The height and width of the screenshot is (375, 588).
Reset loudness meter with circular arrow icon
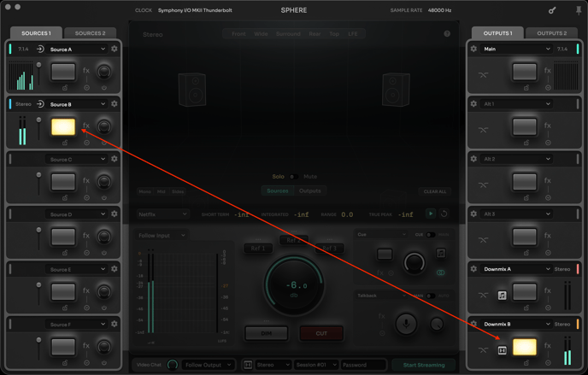point(444,214)
